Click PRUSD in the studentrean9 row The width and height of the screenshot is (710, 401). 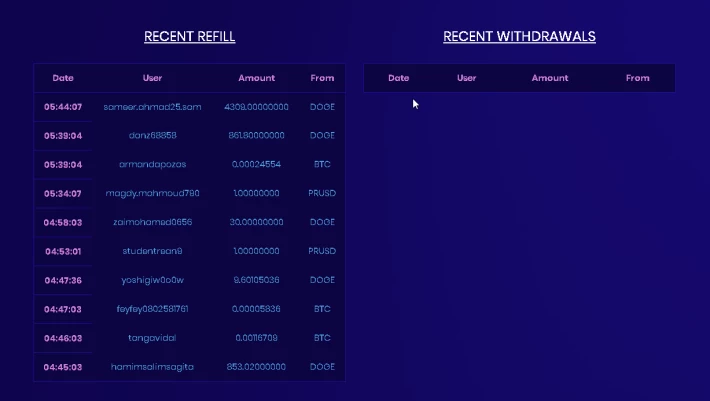322,251
